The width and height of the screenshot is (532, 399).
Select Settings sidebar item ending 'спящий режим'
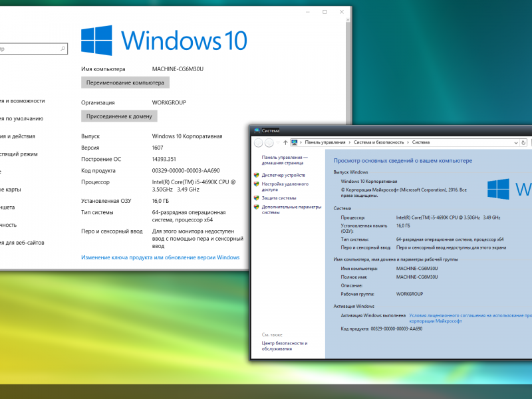pos(19,154)
